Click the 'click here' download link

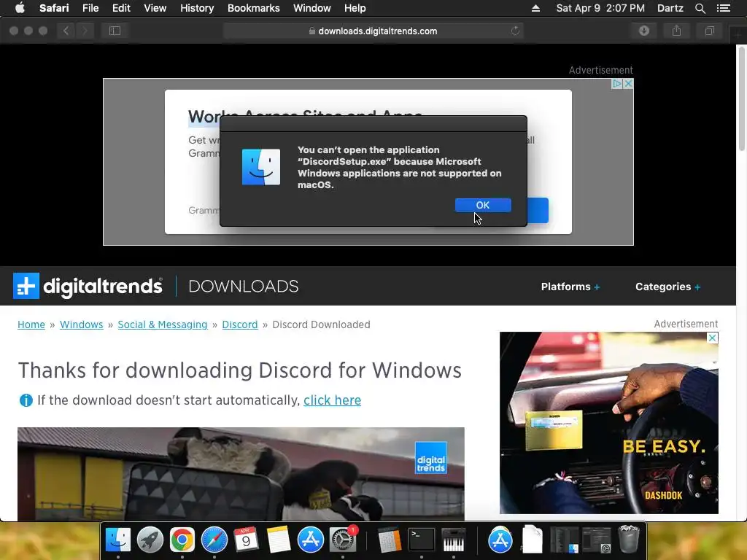(332, 400)
